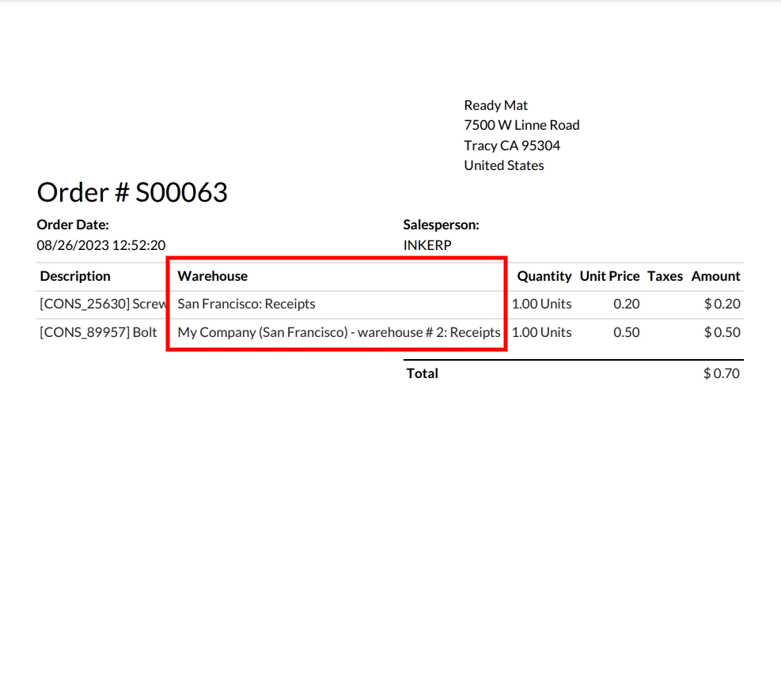The width and height of the screenshot is (781, 700).
Task: Select the unit price "0.50" in the Bolt row
Action: [x=627, y=332]
